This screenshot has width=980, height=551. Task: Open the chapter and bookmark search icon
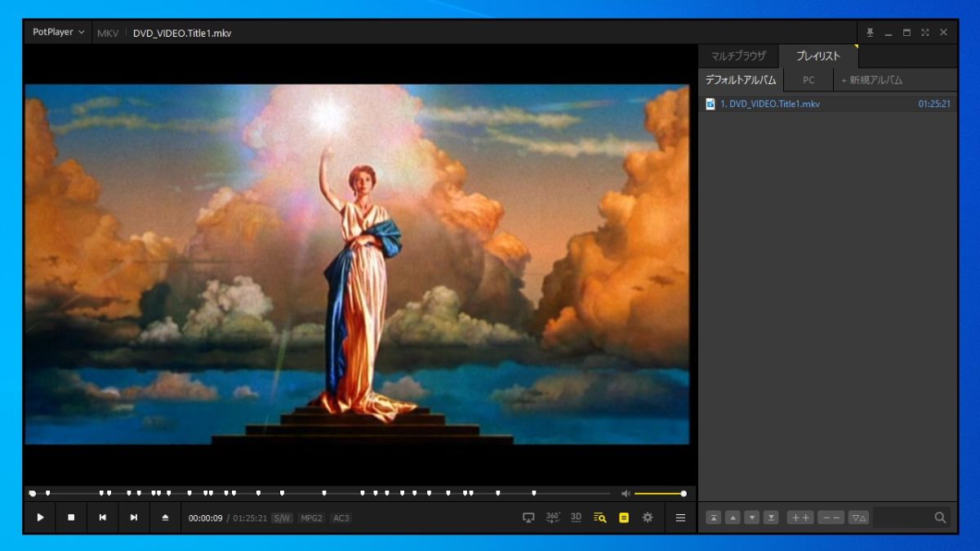[x=600, y=518]
